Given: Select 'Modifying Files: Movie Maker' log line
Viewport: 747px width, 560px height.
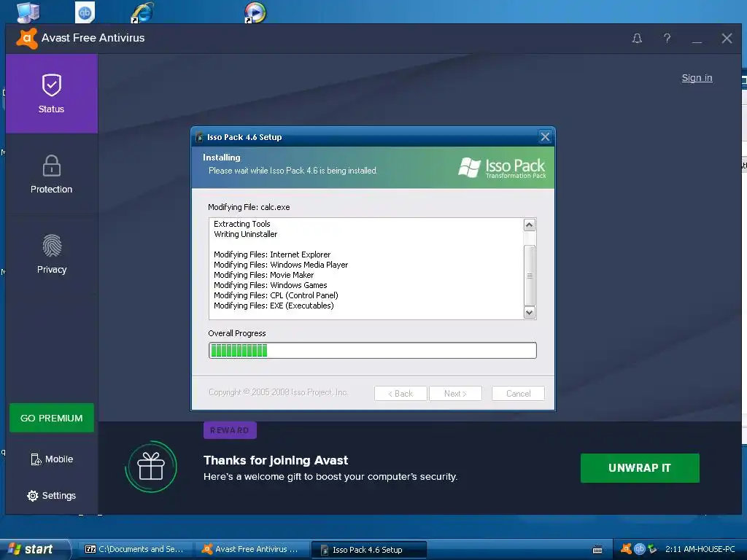Looking at the screenshot, I should coord(264,275).
